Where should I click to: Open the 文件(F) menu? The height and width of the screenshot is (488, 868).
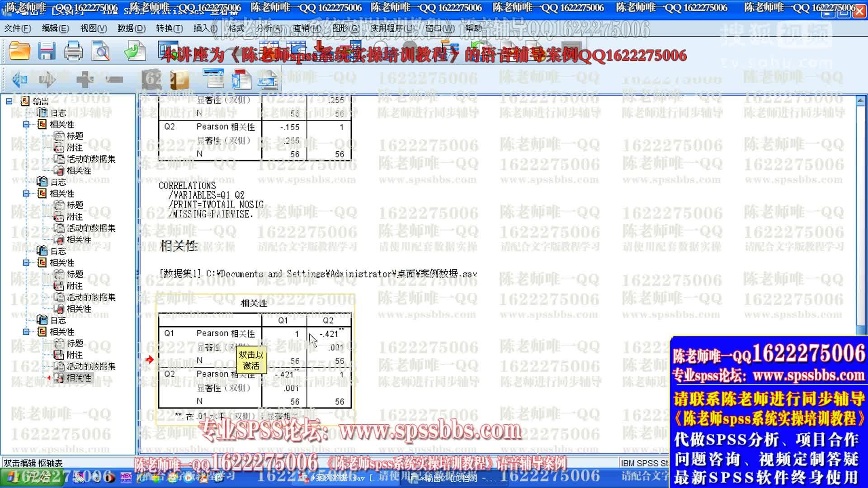[18, 28]
